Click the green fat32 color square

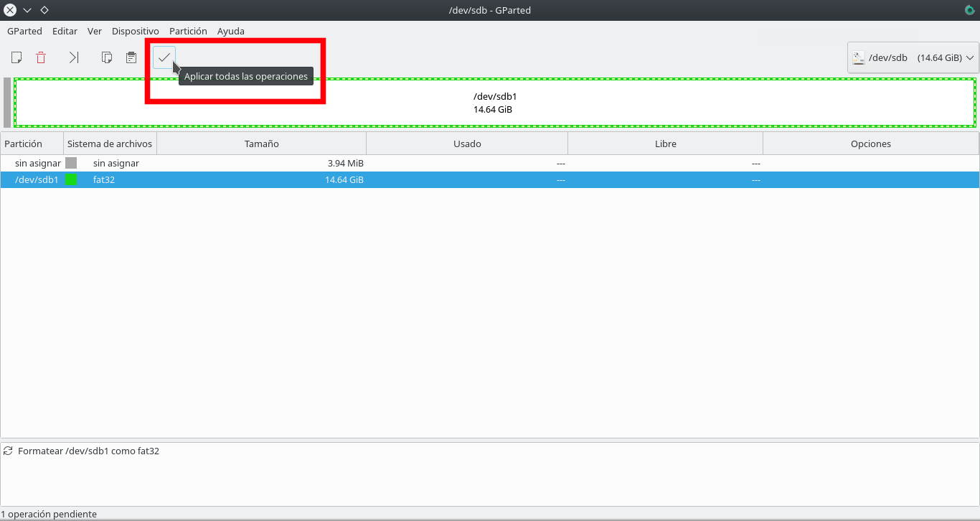pos(72,179)
